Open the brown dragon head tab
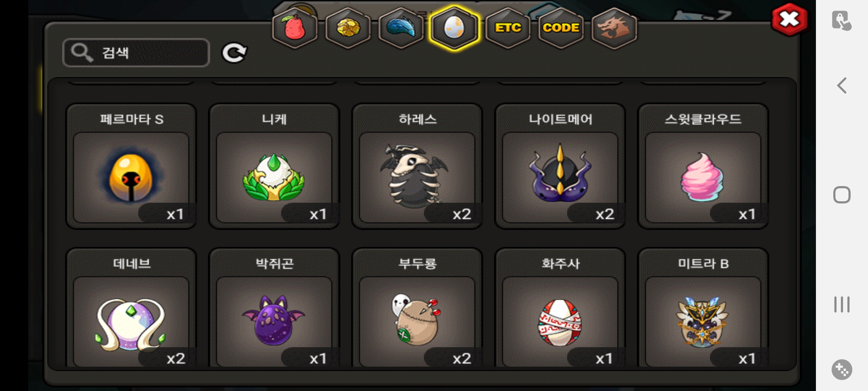Viewport: 868px width, 391px height. pos(614,28)
